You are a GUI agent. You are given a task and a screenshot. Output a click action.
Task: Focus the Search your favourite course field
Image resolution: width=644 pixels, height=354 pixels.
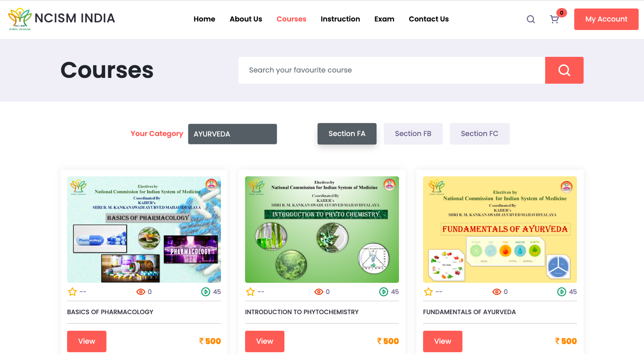[x=392, y=70]
